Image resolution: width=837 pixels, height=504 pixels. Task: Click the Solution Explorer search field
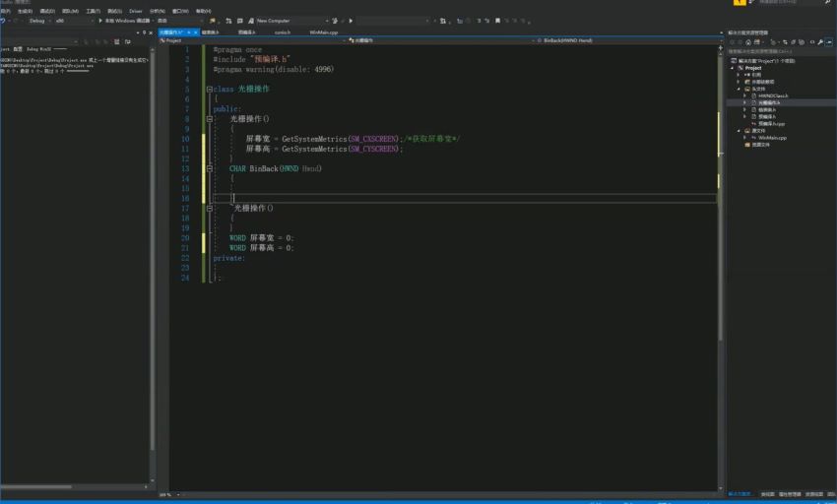click(778, 51)
